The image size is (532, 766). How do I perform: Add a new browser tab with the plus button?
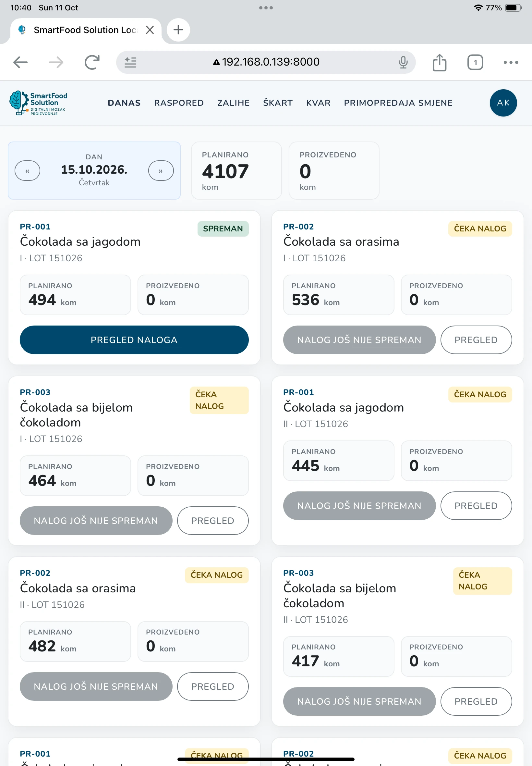[178, 30]
